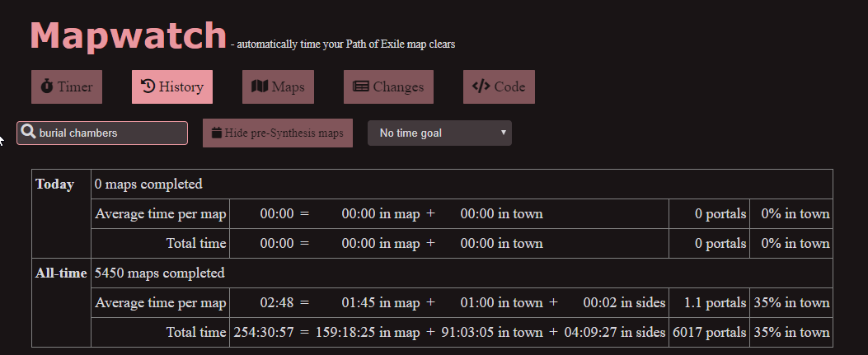Screen dimensions: 868x355
Task: Select the History tab
Action: click(x=172, y=87)
